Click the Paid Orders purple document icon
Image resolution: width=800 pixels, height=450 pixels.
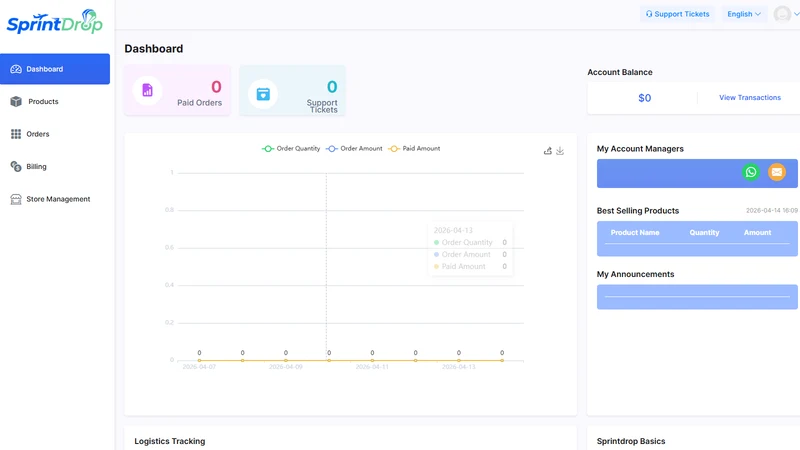click(x=147, y=90)
